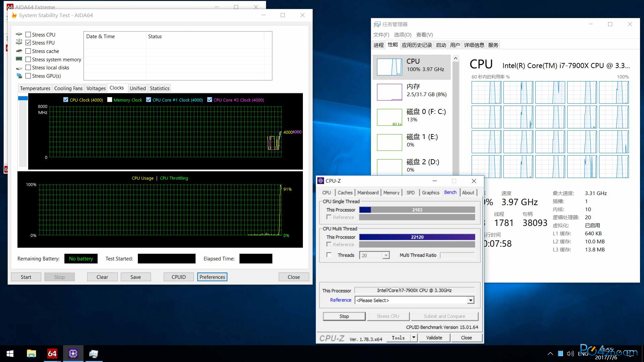Enable Stress local disks checkbox
This screenshot has width=644, height=362.
tap(28, 67)
